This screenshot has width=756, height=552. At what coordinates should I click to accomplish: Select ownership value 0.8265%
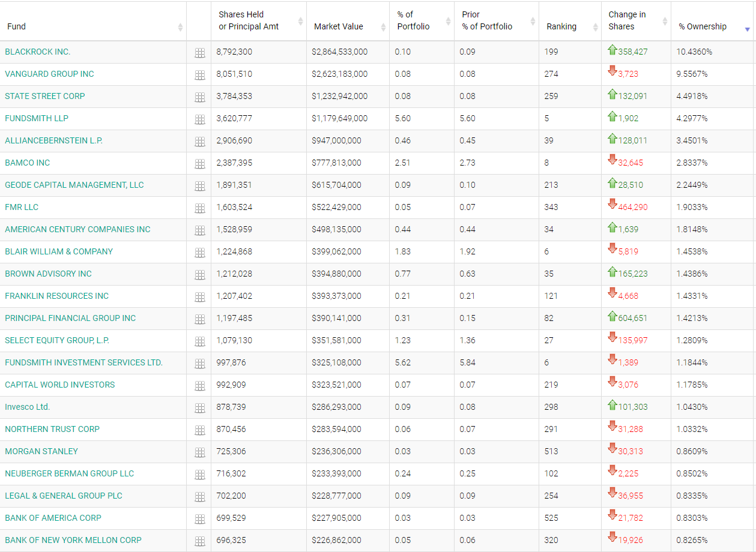tap(692, 540)
